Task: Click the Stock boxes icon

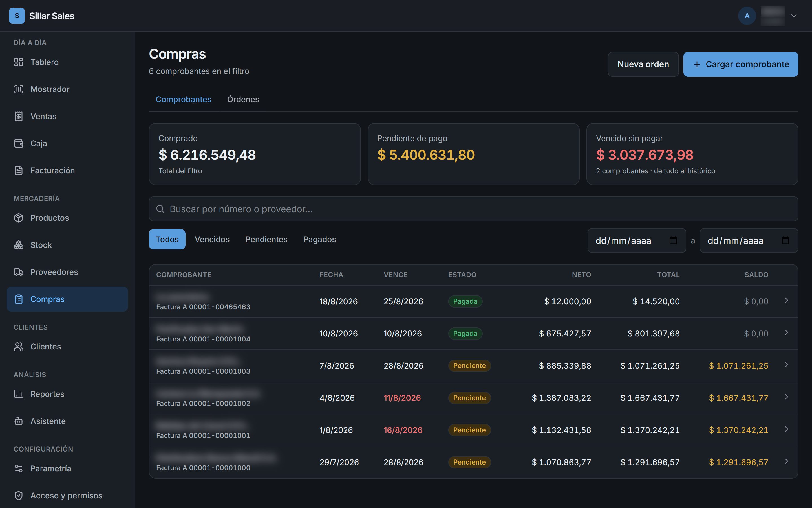Action: 18,245
